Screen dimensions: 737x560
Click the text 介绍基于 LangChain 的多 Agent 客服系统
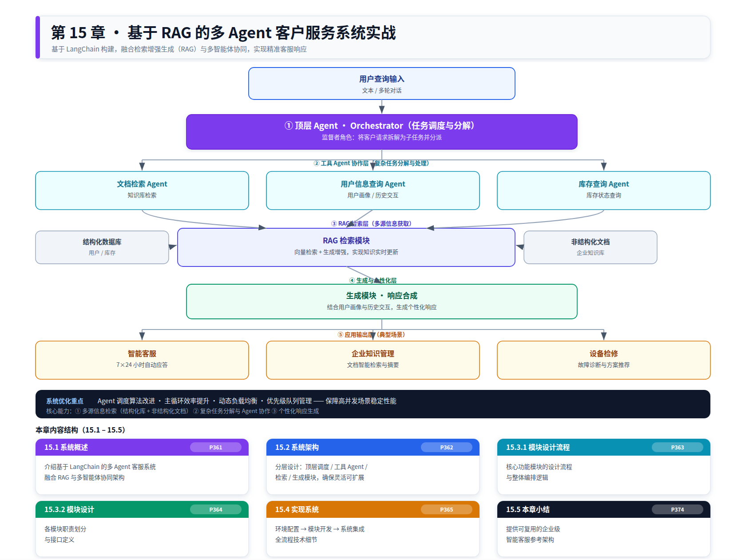pyautogui.click(x=100, y=467)
